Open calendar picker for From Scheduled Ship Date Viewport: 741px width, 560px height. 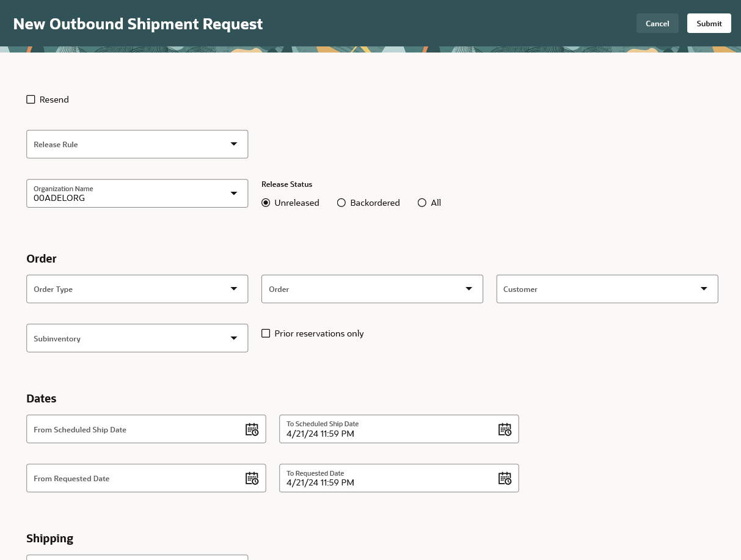click(252, 429)
